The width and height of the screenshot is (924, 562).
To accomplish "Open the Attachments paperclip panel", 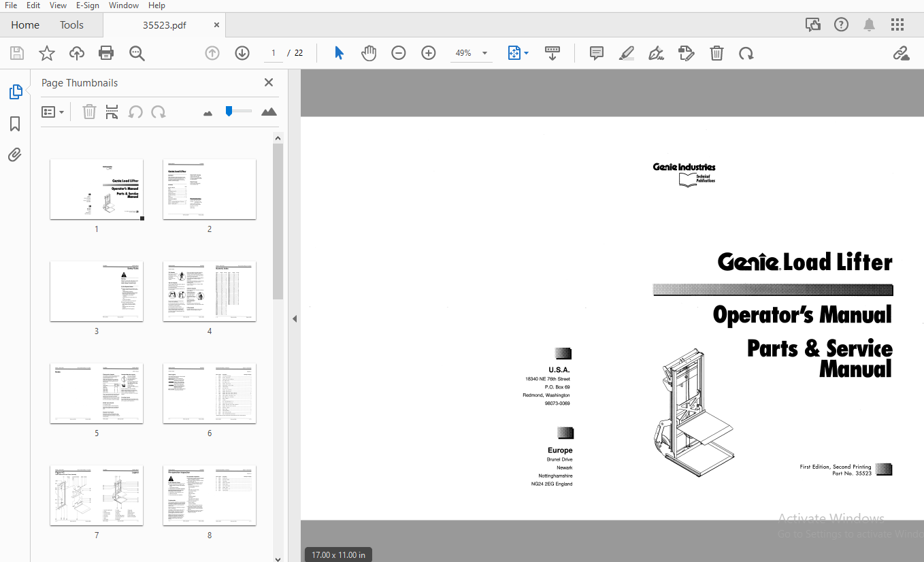I will (15, 155).
